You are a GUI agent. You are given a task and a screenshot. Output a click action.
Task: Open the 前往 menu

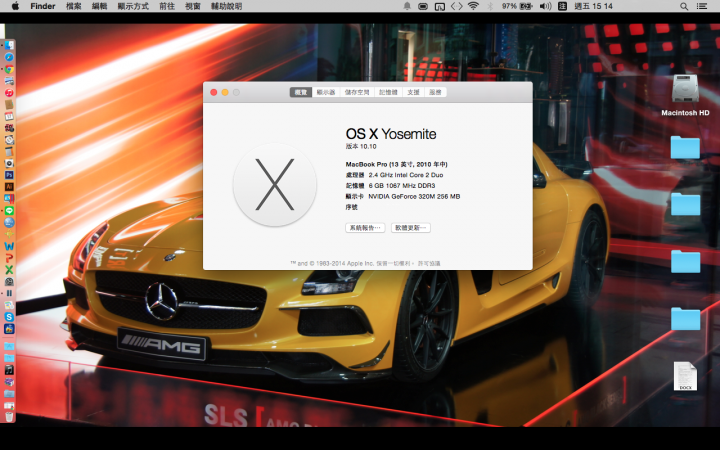point(167,6)
